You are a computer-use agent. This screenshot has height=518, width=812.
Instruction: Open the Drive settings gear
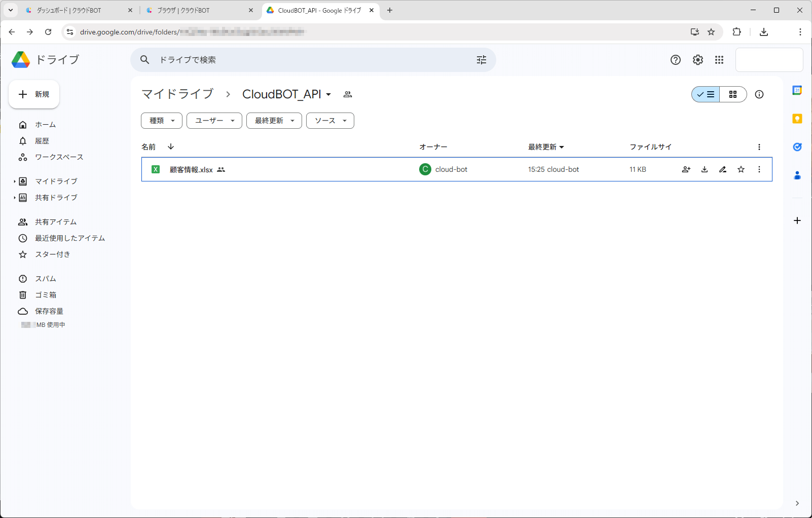698,60
